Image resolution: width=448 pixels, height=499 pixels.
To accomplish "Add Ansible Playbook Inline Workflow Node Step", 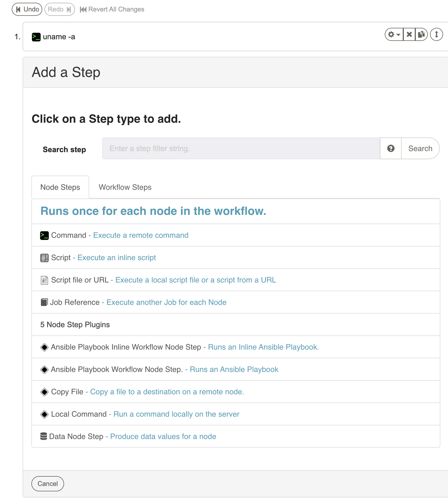I will [236, 347].
